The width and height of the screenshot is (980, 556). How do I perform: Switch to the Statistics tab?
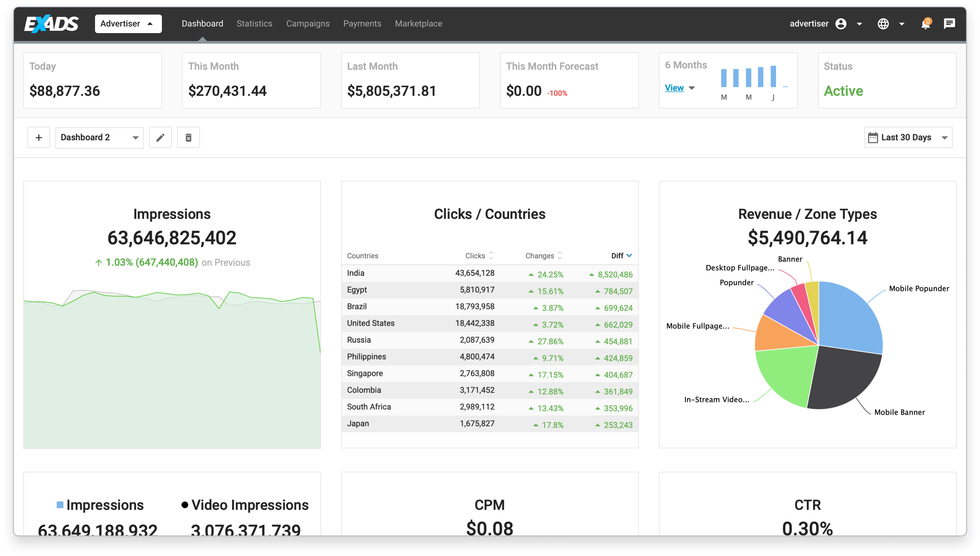point(254,23)
